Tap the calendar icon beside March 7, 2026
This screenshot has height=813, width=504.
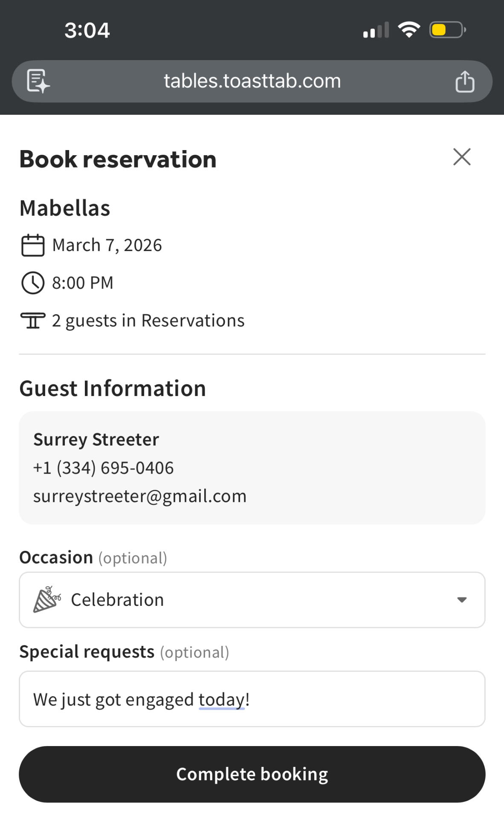tap(33, 245)
